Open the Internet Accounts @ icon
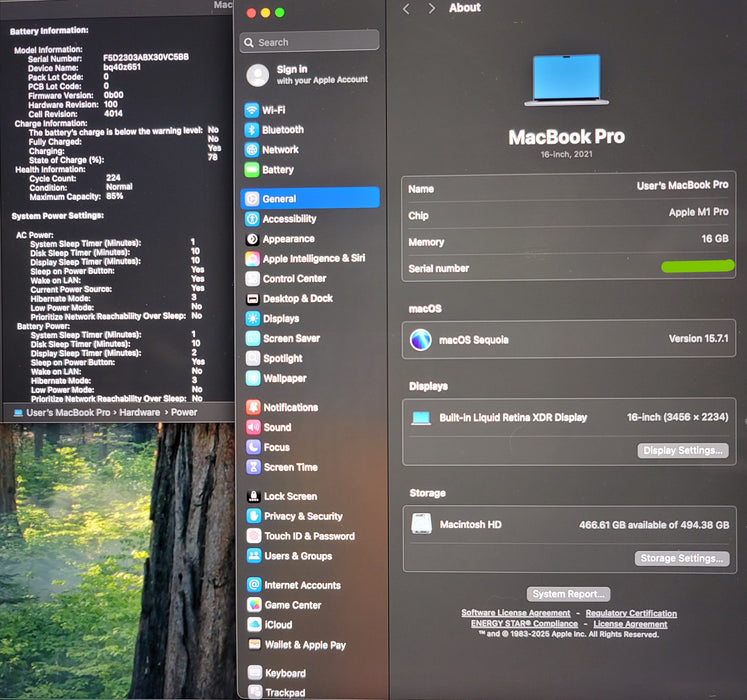 coord(254,585)
